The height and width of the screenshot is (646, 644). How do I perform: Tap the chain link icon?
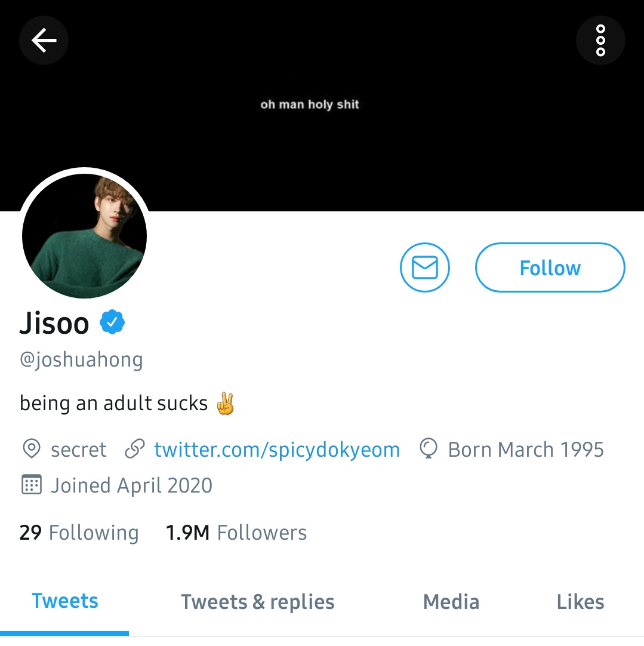[x=135, y=448]
